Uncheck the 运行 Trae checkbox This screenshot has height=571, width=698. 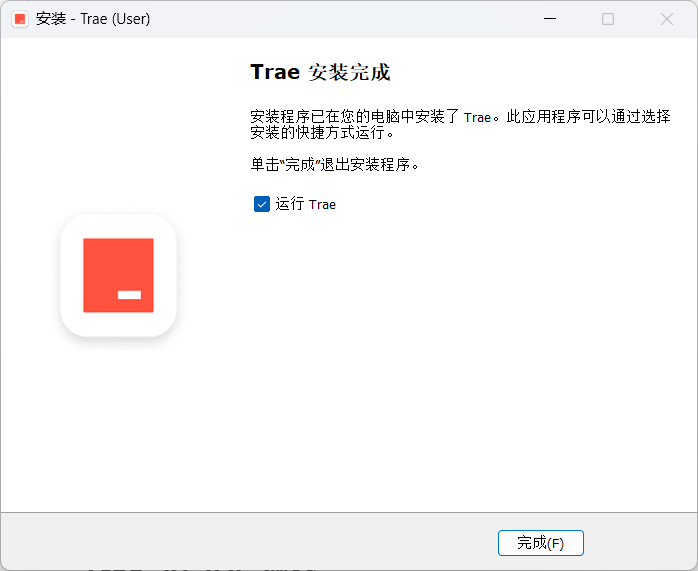262,204
